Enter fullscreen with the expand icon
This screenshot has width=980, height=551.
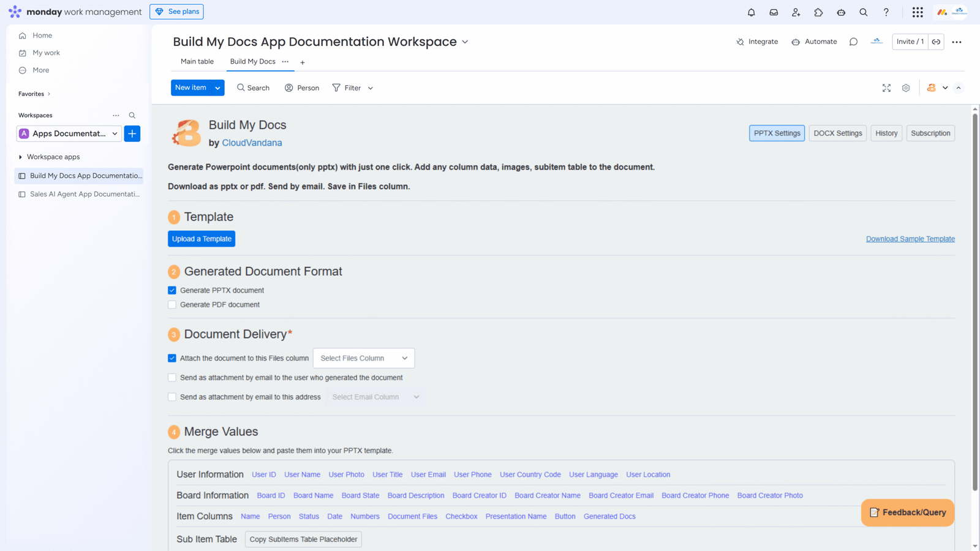[886, 88]
